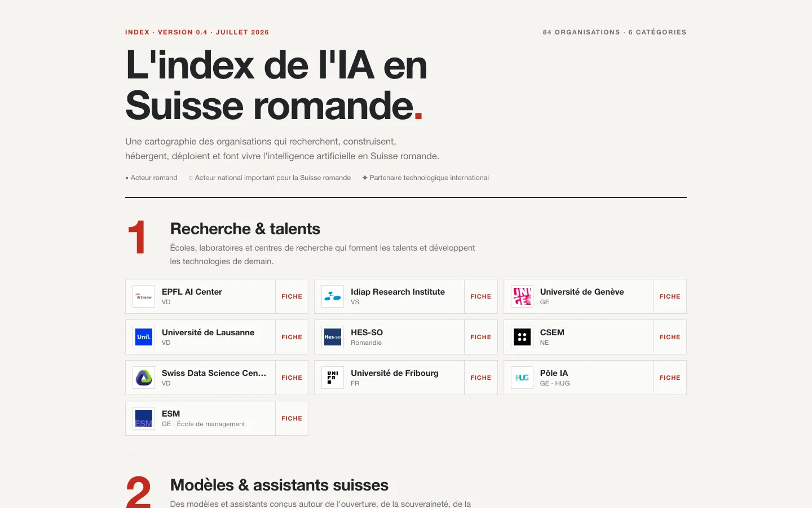View the FICHE for HES-SO
The image size is (812, 508).
click(x=480, y=337)
